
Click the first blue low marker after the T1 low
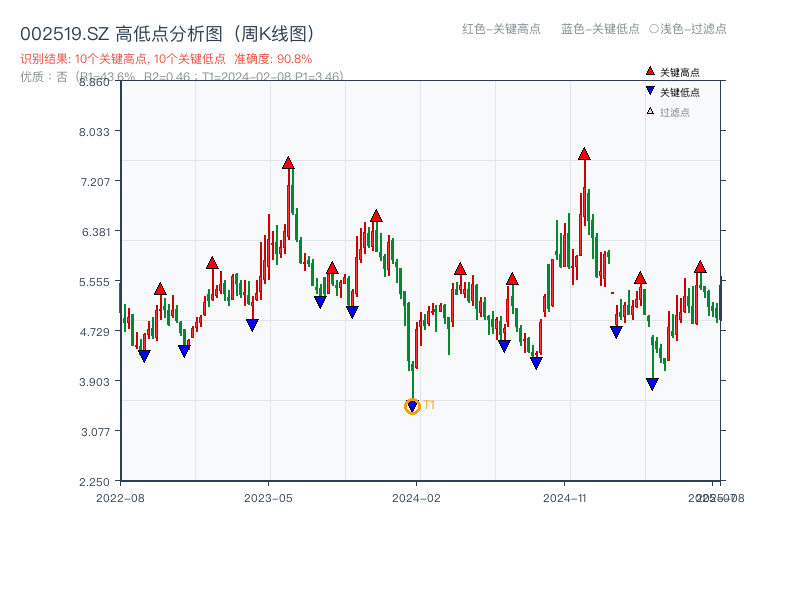tap(504, 346)
